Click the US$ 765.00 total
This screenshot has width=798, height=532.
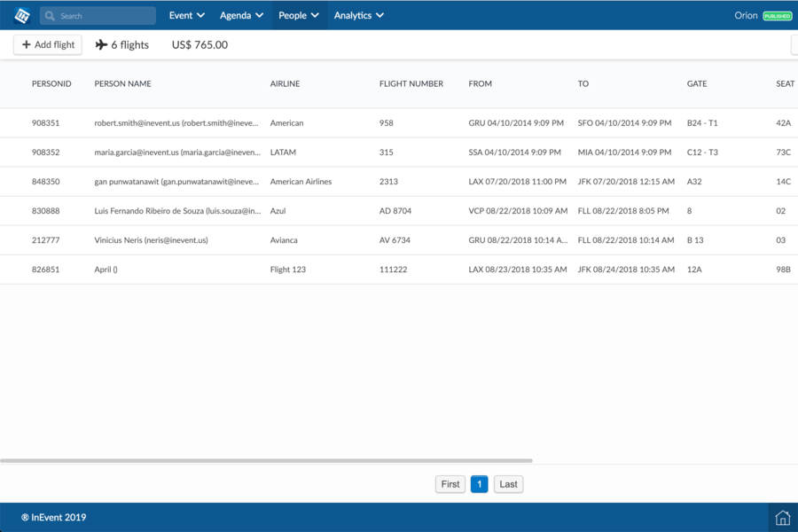pyautogui.click(x=199, y=45)
